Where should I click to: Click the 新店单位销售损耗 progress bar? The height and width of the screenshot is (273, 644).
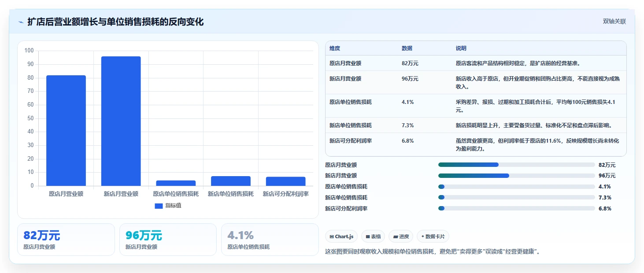[x=516, y=197]
